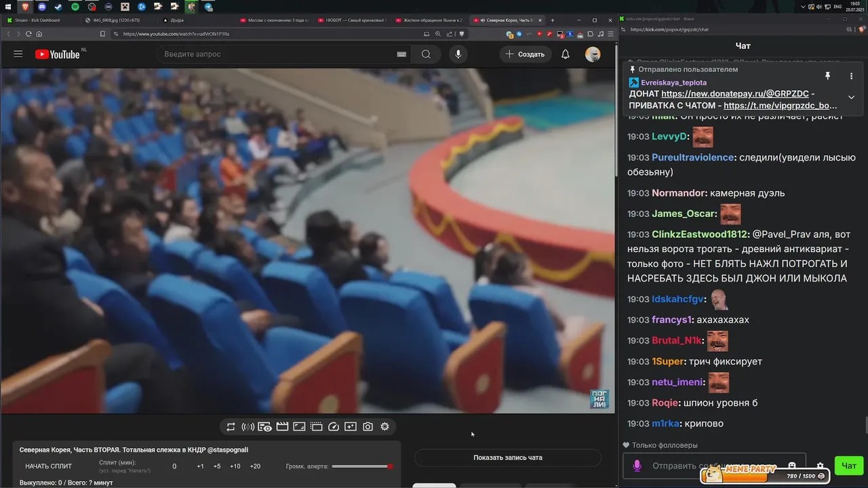Image resolution: width=868 pixels, height=488 pixels.
Task: Open the emoji picker in Kick chat input
Action: point(791,466)
